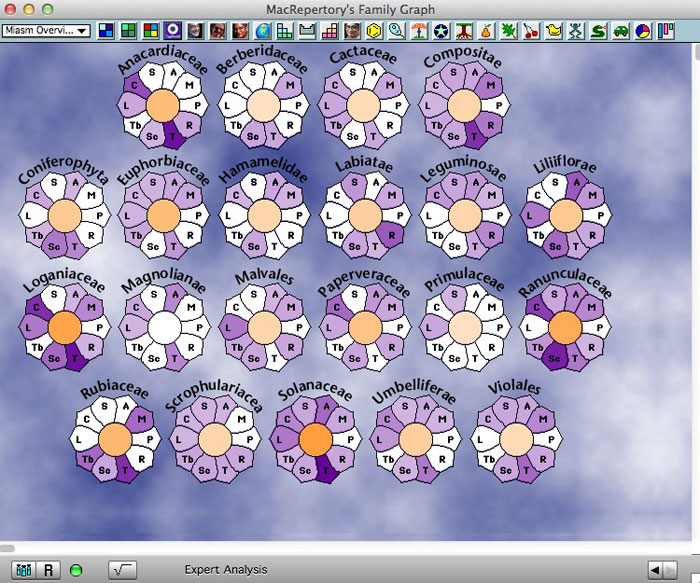Click the green leaf icon
The height and width of the screenshot is (583, 700).
click(508, 31)
